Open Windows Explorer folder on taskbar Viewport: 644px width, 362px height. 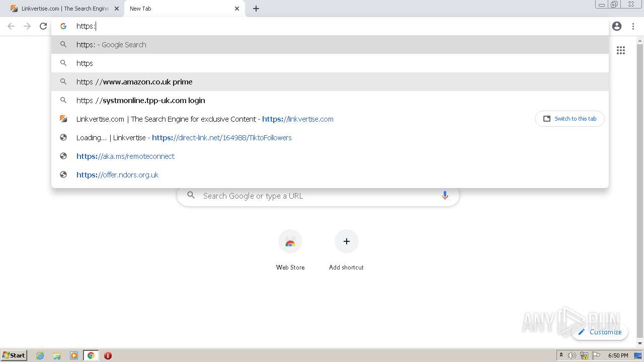coord(57,355)
